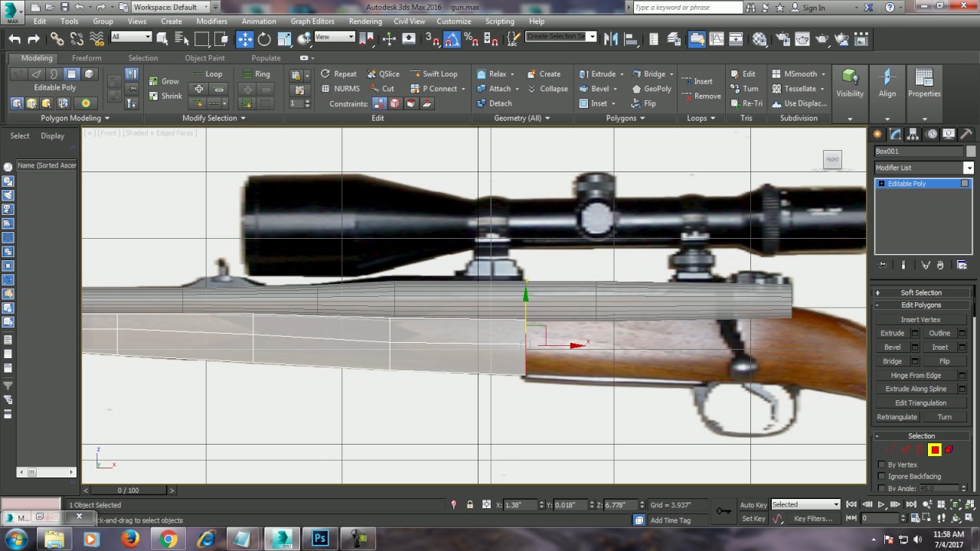
Task: Click the Play Animation button
Action: click(881, 505)
